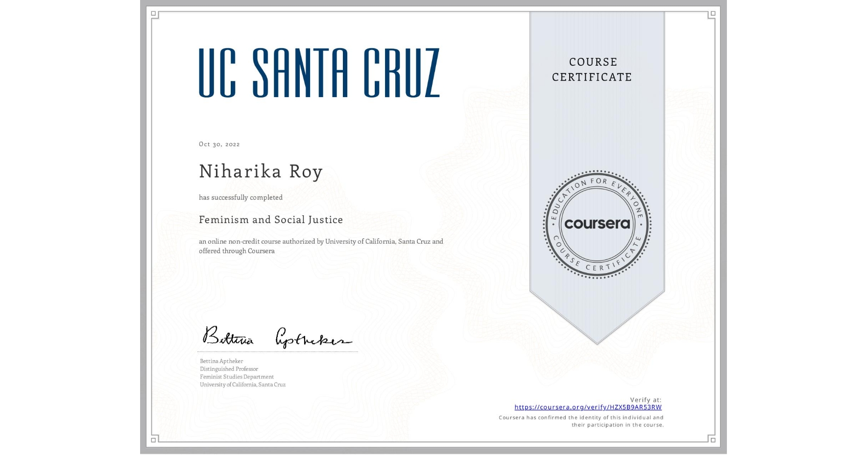Click the 'an online non-credit course authorized' description
868x455 pixels.
pyautogui.click(x=321, y=246)
